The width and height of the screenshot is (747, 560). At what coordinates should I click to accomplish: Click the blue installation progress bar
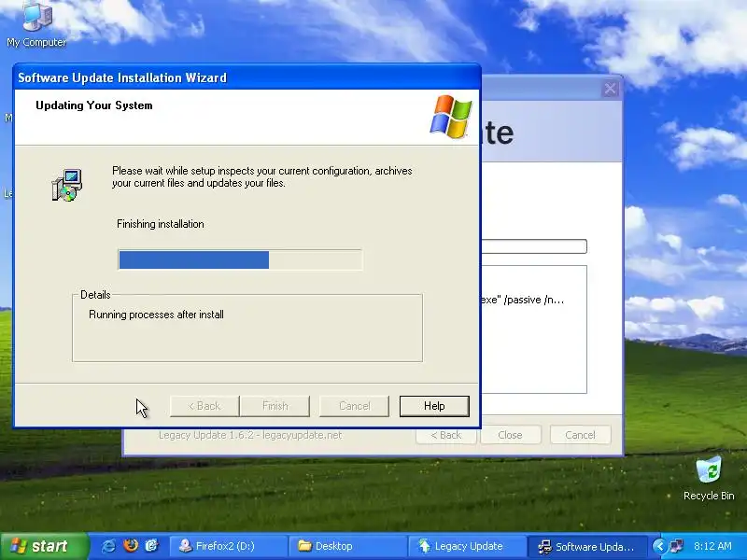click(x=240, y=260)
